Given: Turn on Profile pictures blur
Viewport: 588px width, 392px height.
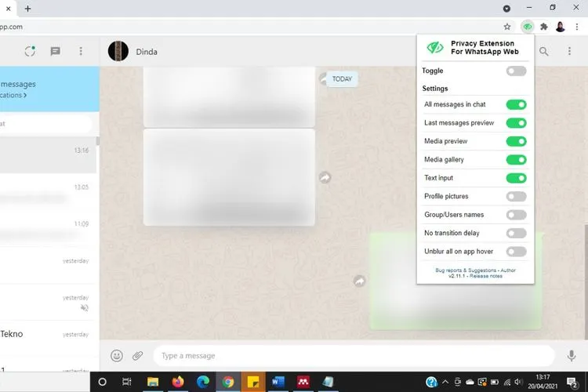Looking at the screenshot, I should 516,196.
